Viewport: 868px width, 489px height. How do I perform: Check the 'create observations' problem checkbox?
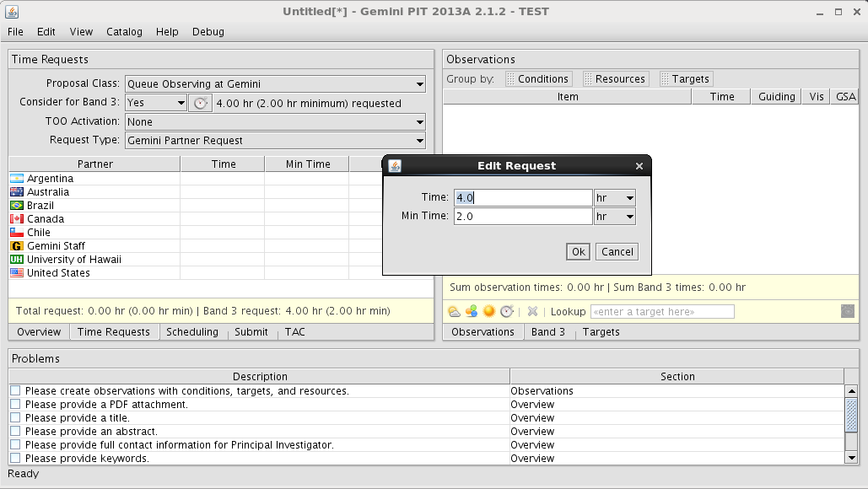point(15,390)
